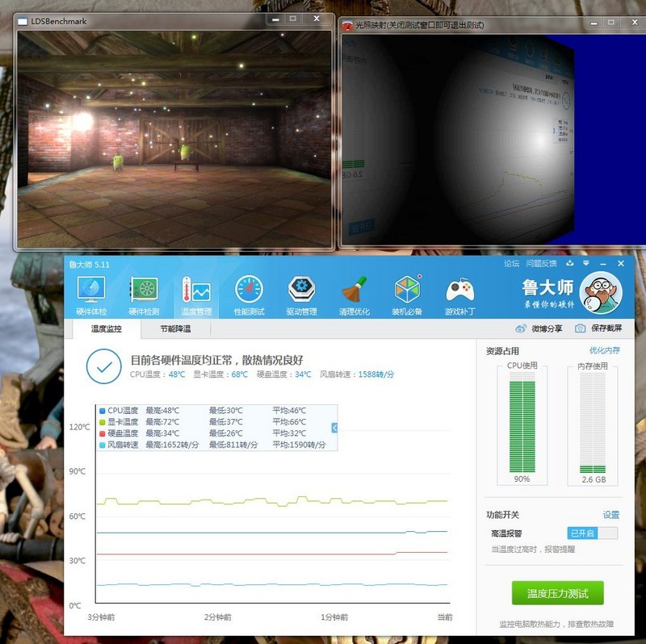Click the 鲁大师 avatar portrait

click(x=600, y=293)
